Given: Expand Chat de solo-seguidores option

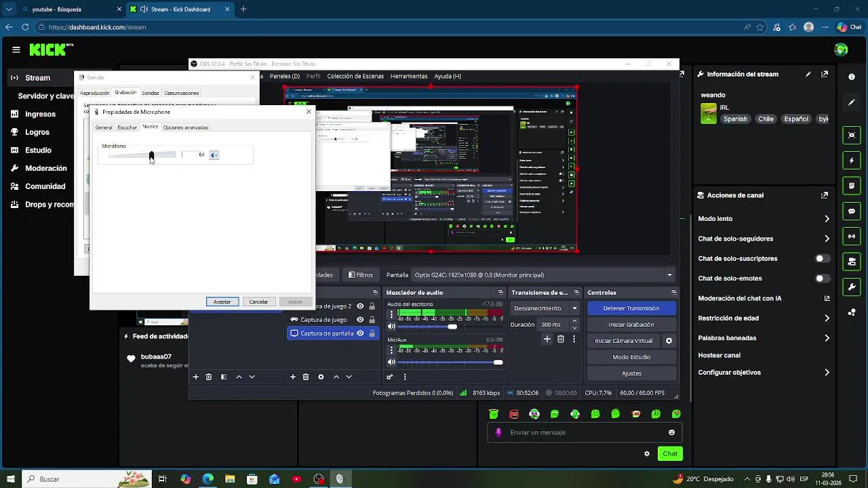Looking at the screenshot, I should coord(827,239).
